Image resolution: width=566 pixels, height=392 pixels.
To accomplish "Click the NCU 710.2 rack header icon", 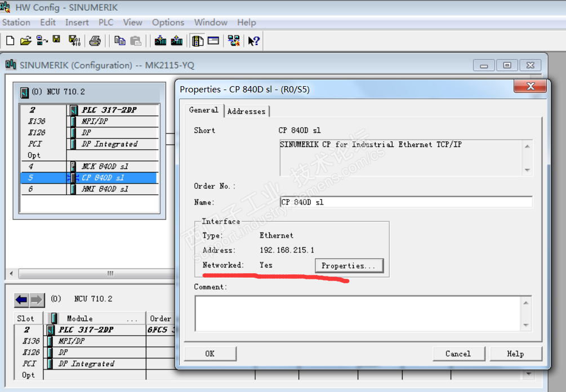I will pos(24,92).
